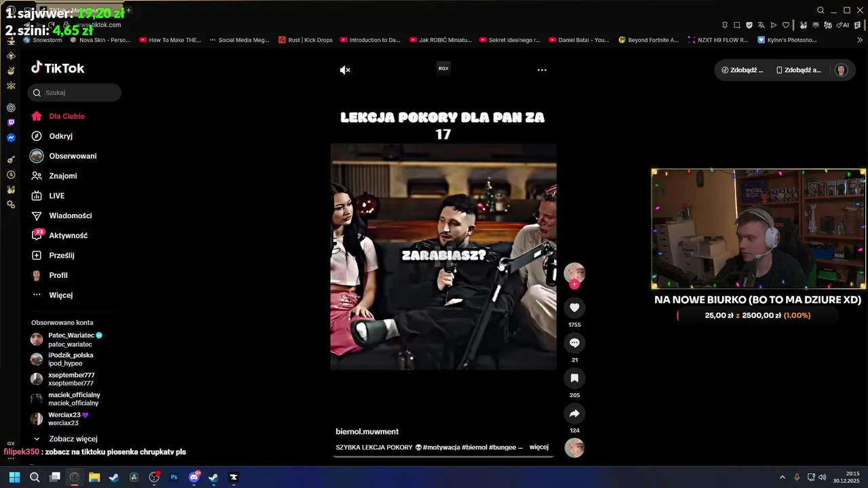Open the LIVE section
Screen dimensions: 868x488
coord(47,196)
